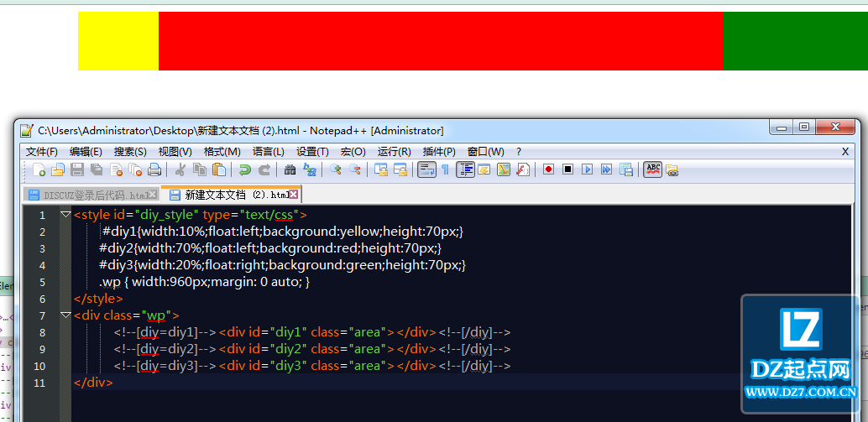Zoom in with the magnifier plus icon

[335, 169]
